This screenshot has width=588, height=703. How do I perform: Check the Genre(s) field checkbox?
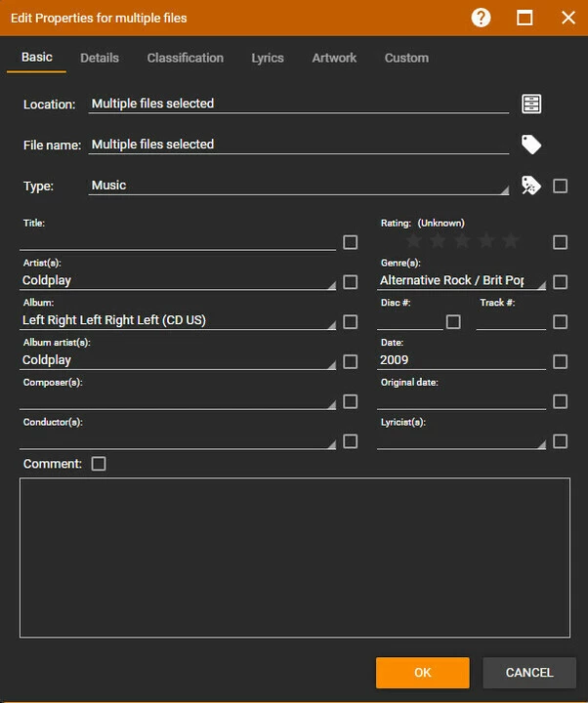tap(560, 282)
